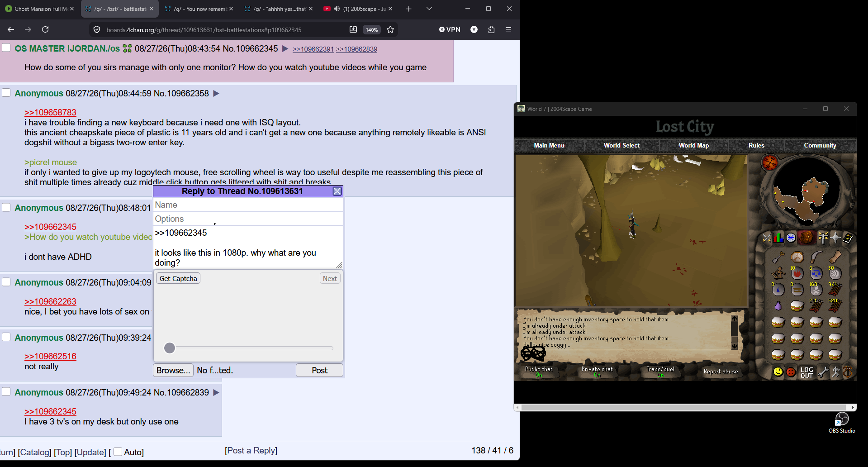
Task: Tick checkbox for the 08:48:01 post
Action: [6, 207]
